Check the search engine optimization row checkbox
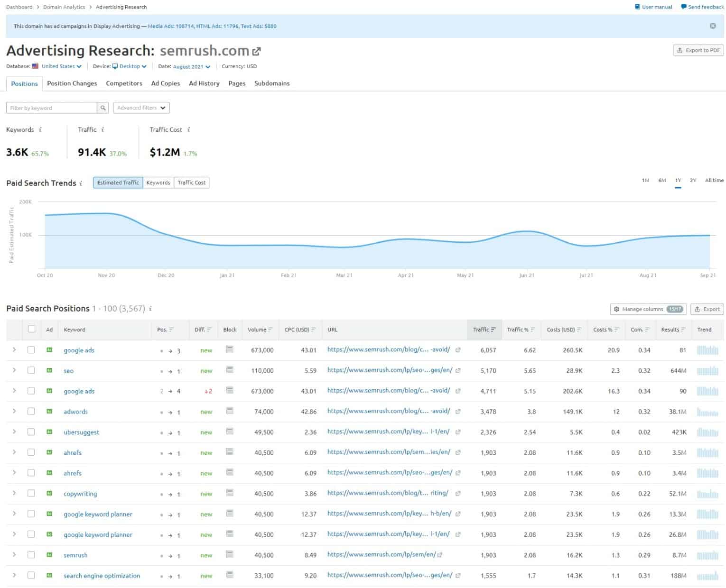 (x=31, y=575)
